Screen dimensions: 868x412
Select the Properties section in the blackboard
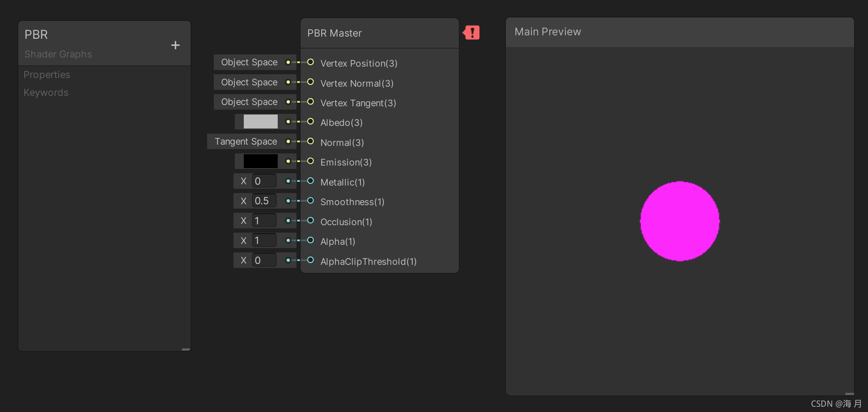[x=47, y=74]
